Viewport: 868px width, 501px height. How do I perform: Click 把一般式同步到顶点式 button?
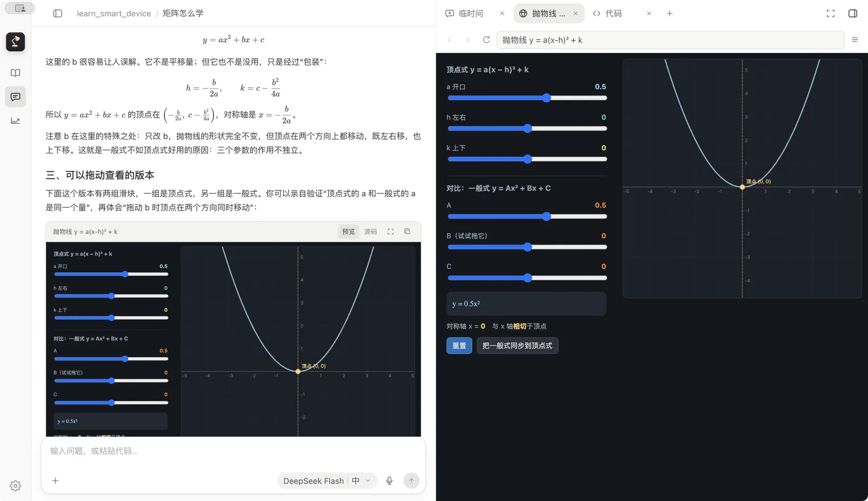click(517, 345)
